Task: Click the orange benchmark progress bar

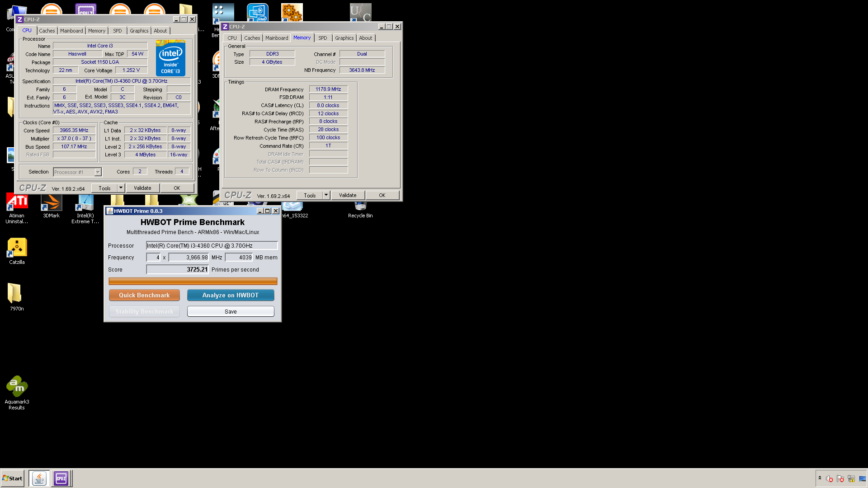Action: 193,281
